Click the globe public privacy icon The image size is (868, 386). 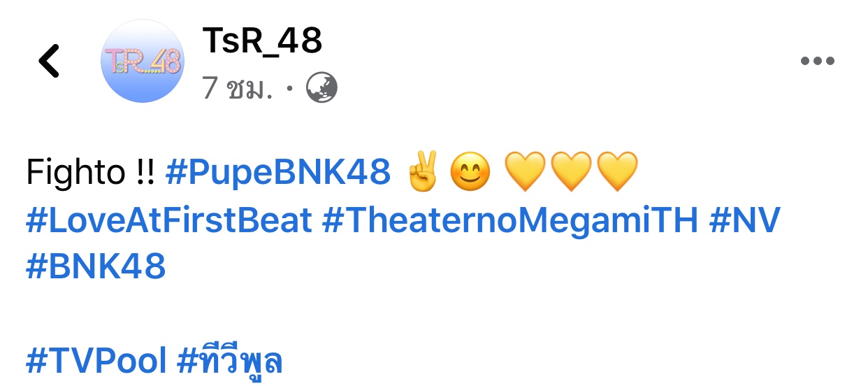pyautogui.click(x=321, y=88)
